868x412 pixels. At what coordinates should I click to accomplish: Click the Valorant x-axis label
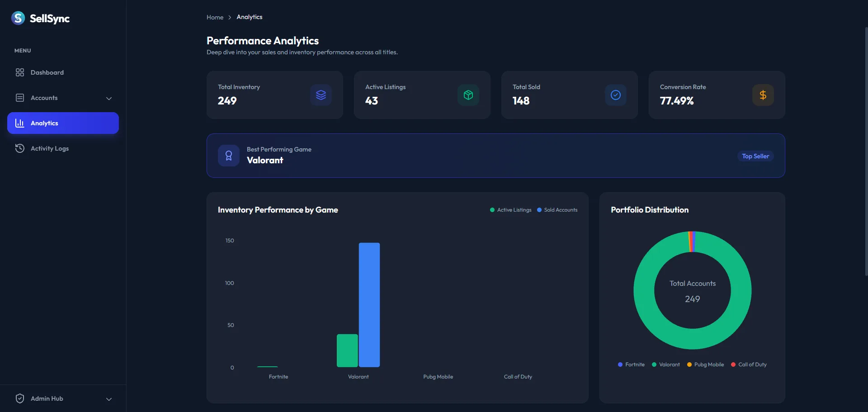tap(359, 377)
